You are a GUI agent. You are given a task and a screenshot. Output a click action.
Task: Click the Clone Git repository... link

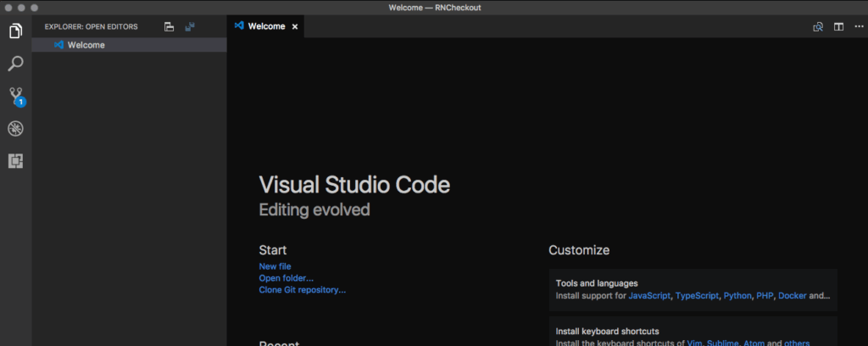[303, 289]
